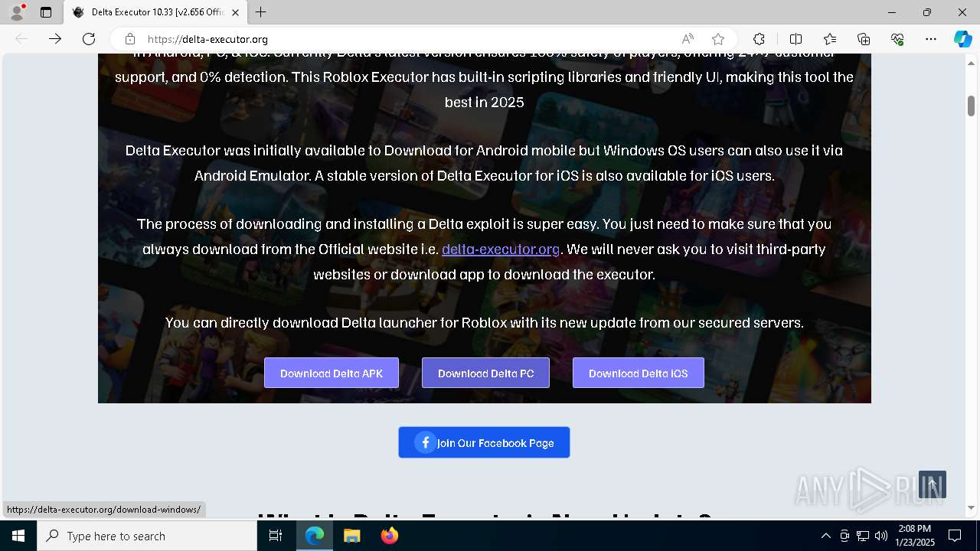Screen dimensions: 980x551
Task: Click Download Delta PC button
Action: pyautogui.click(x=485, y=373)
